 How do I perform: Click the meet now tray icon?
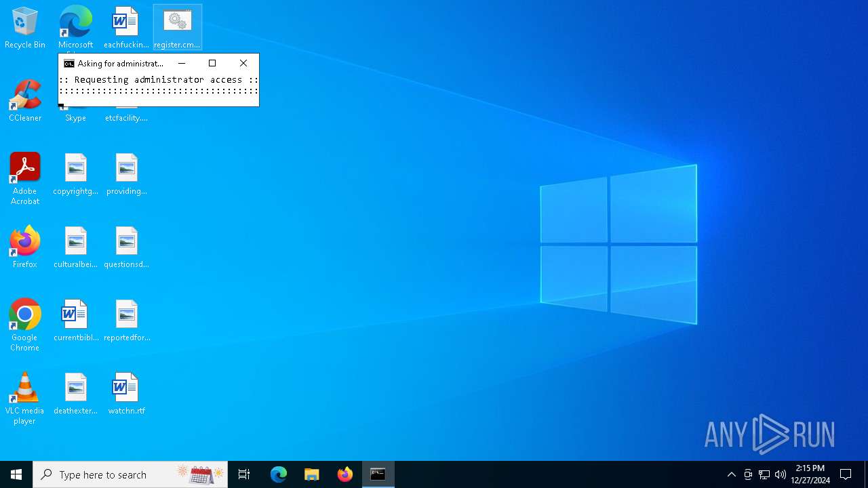pyautogui.click(x=748, y=474)
